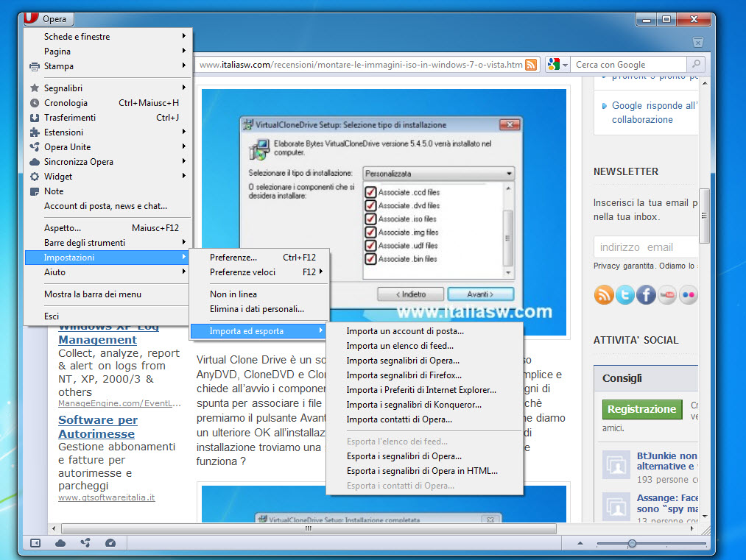The height and width of the screenshot is (560, 746).
Task: Choose Elimina i dati personali...
Action: coord(259,309)
